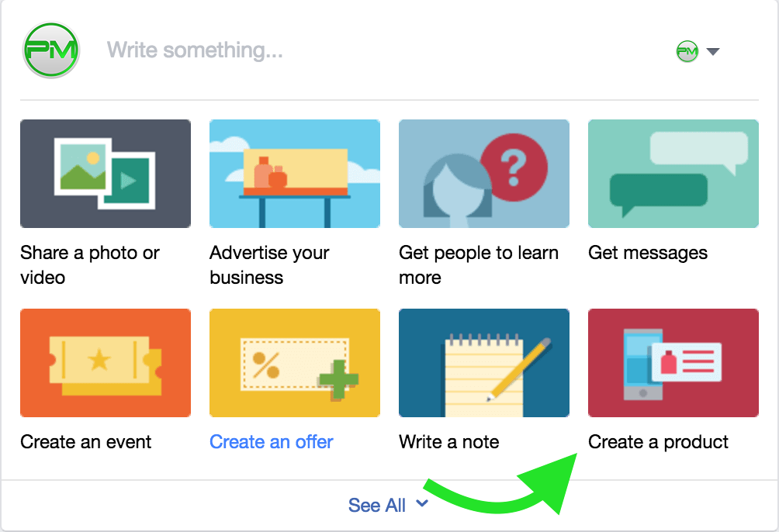Click the Create a product tile image
This screenshot has height=532, width=779.
click(x=673, y=363)
